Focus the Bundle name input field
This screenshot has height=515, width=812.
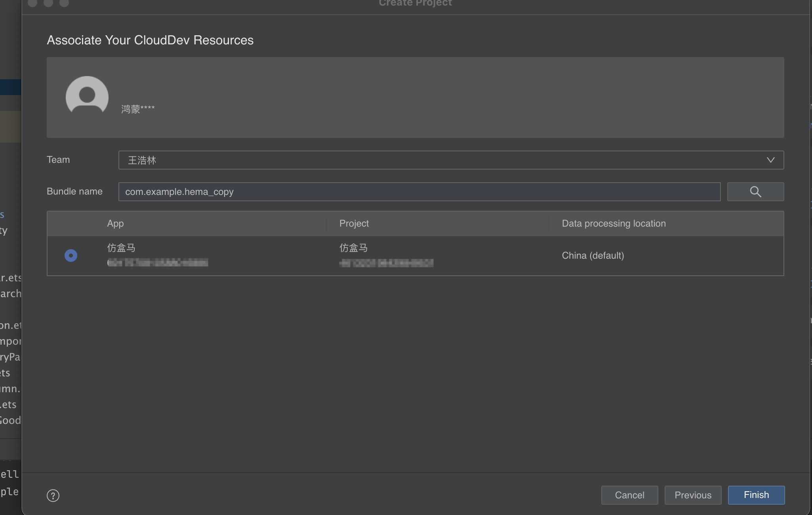419,192
